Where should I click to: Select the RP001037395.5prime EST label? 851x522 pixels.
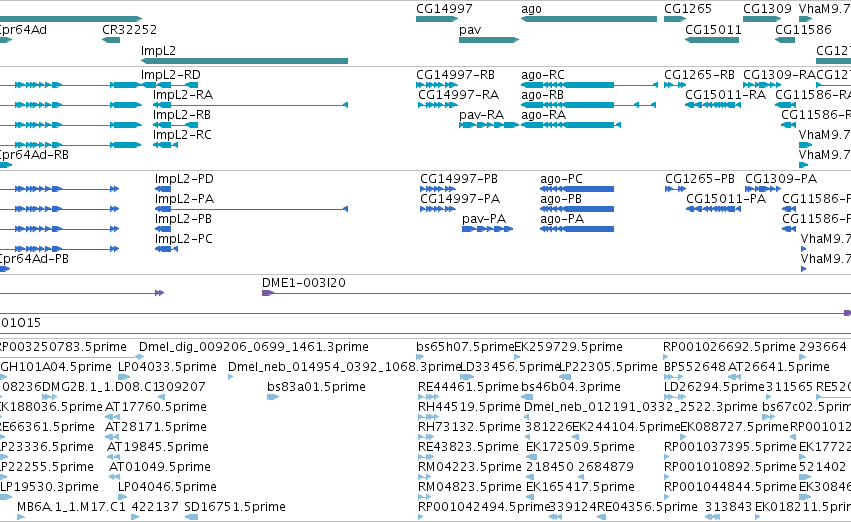click(731, 448)
